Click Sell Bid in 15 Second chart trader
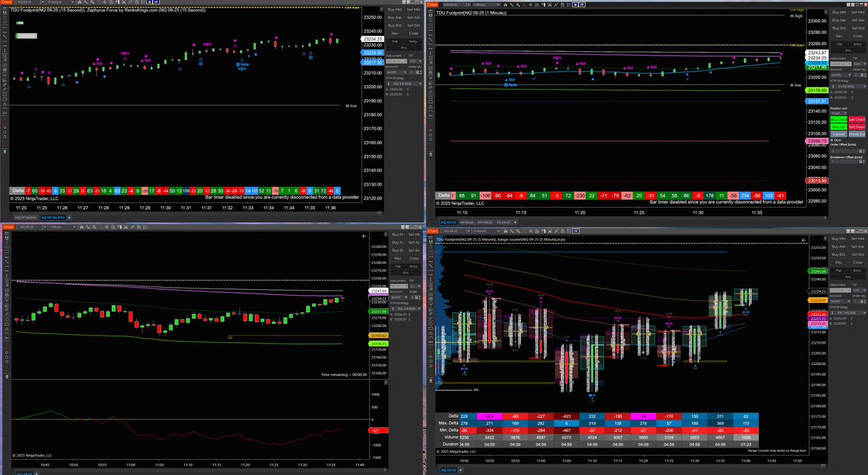This screenshot has height=475, width=868. (413, 25)
